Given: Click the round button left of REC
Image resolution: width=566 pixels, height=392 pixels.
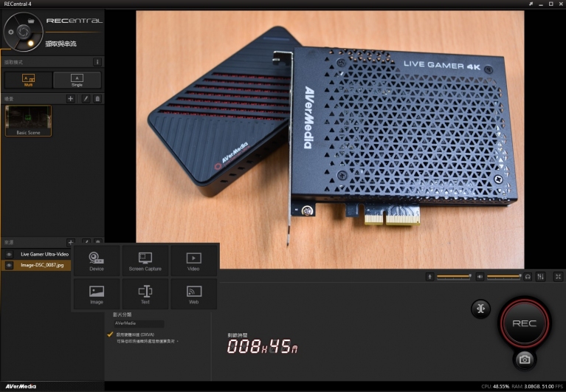Looking at the screenshot, I should coord(480,309).
